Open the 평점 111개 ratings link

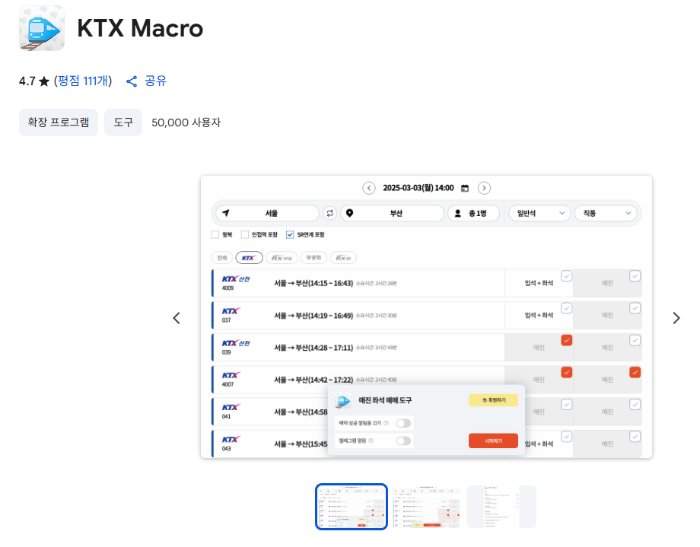pyautogui.click(x=83, y=81)
